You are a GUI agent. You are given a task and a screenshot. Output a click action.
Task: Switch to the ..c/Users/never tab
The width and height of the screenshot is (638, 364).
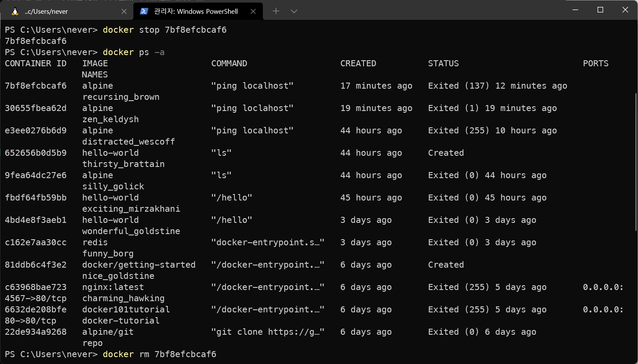point(69,12)
